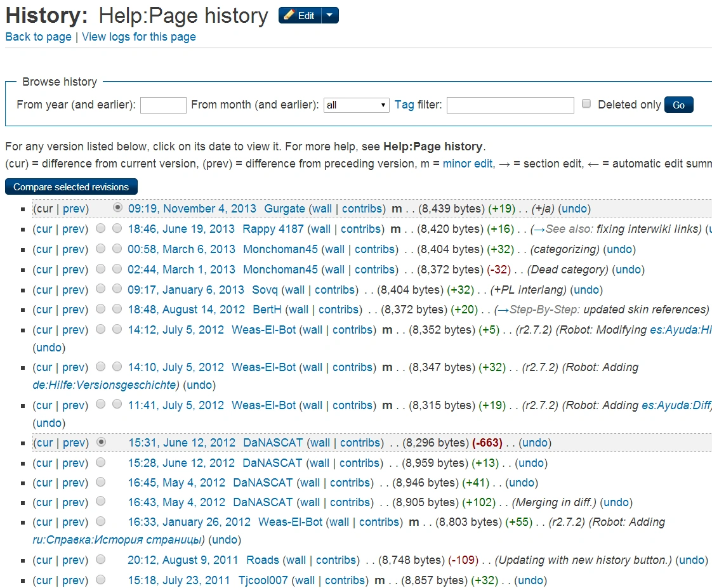Focus the Tag filter text field
This screenshot has width=712, height=588.
[x=510, y=105]
